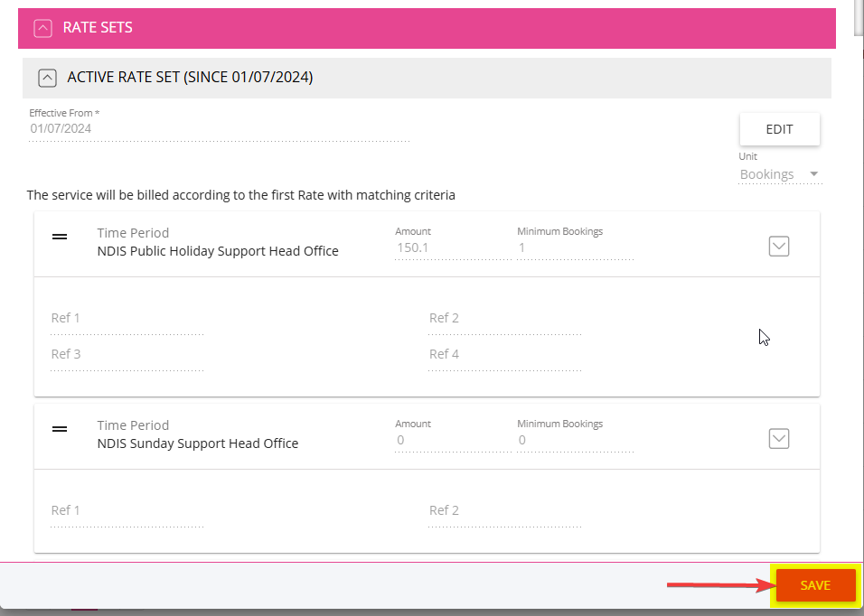This screenshot has width=864, height=616.
Task: Collapse the RATE SETS section
Action: (43, 28)
